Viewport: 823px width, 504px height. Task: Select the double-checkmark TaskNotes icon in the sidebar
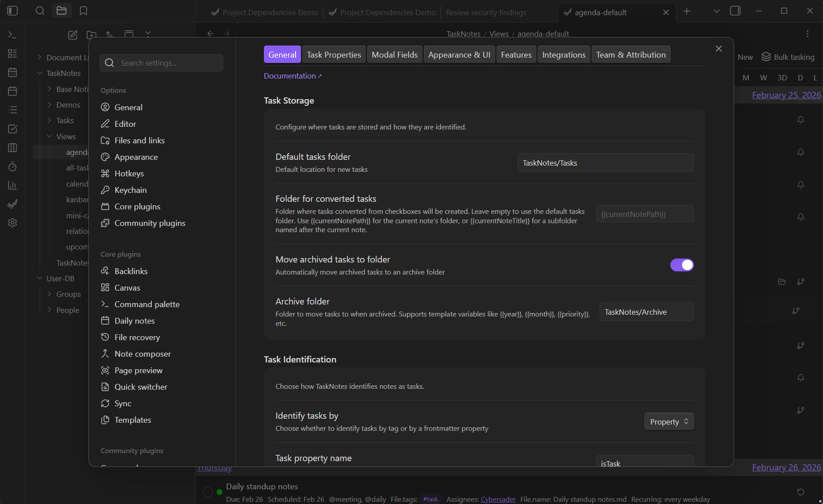(13, 204)
